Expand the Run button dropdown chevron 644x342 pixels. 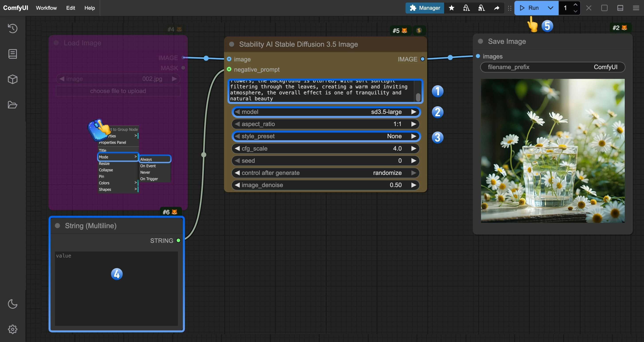550,8
